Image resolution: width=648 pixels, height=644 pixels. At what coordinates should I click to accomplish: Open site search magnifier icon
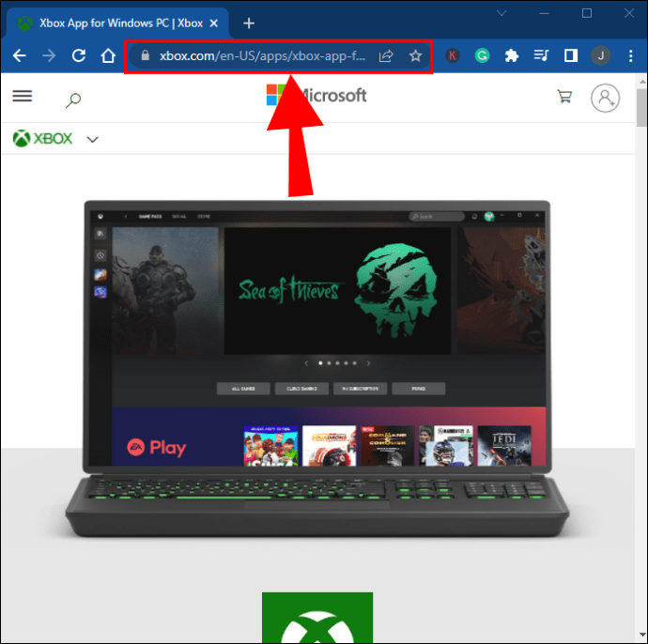pos(73,100)
